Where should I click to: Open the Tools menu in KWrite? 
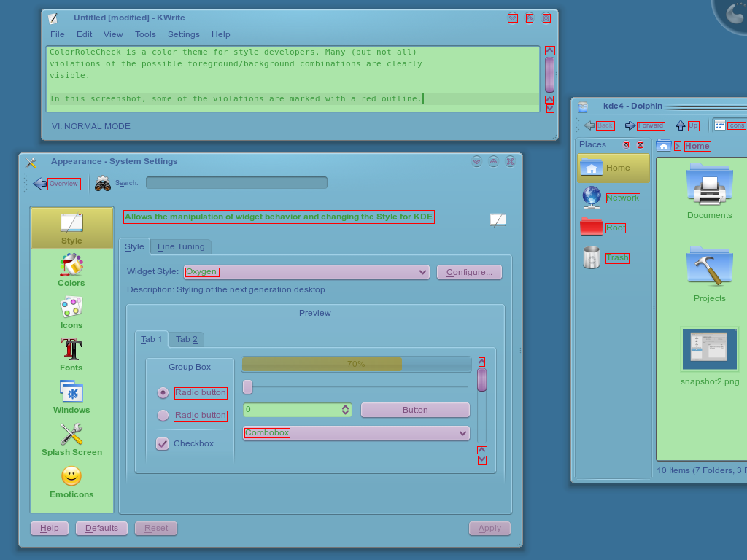(145, 34)
